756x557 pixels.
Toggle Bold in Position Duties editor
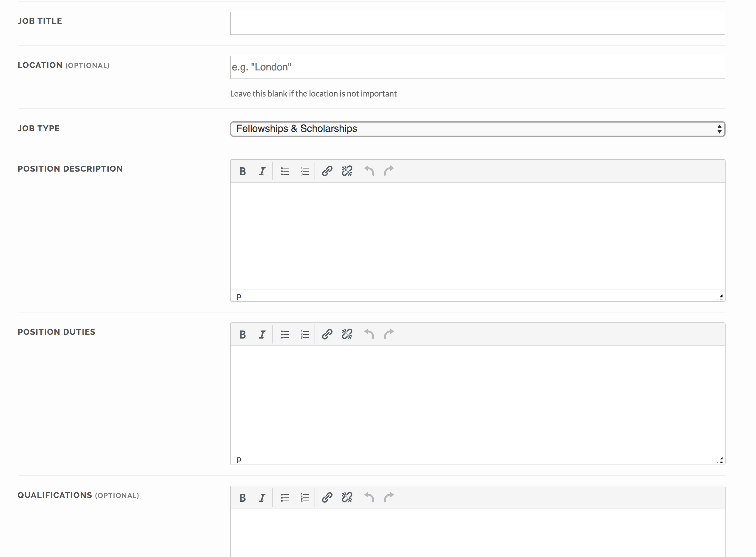point(242,335)
